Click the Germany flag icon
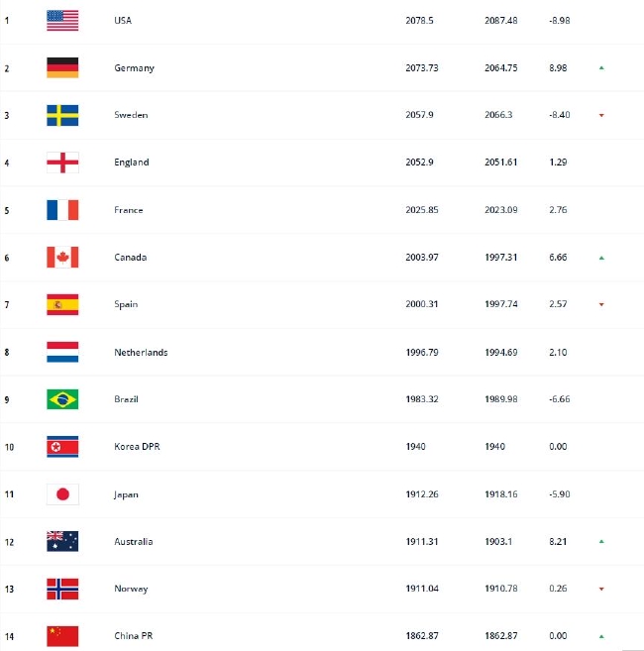The image size is (644, 651). coord(62,67)
